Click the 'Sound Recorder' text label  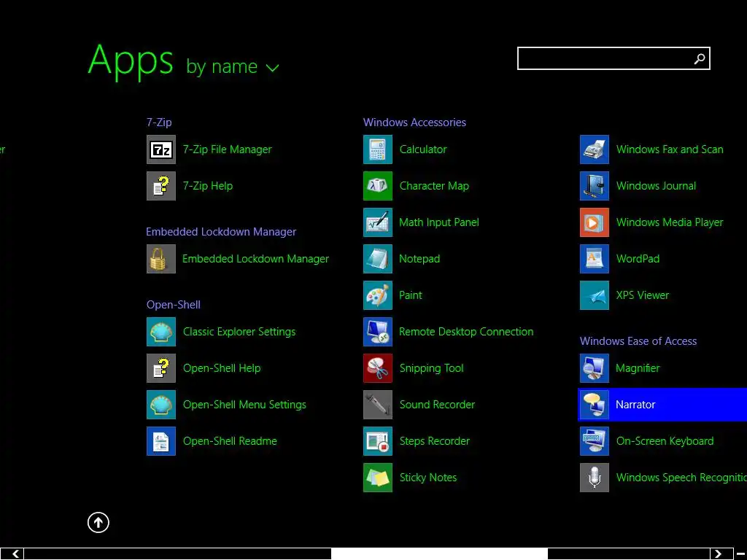437,405
